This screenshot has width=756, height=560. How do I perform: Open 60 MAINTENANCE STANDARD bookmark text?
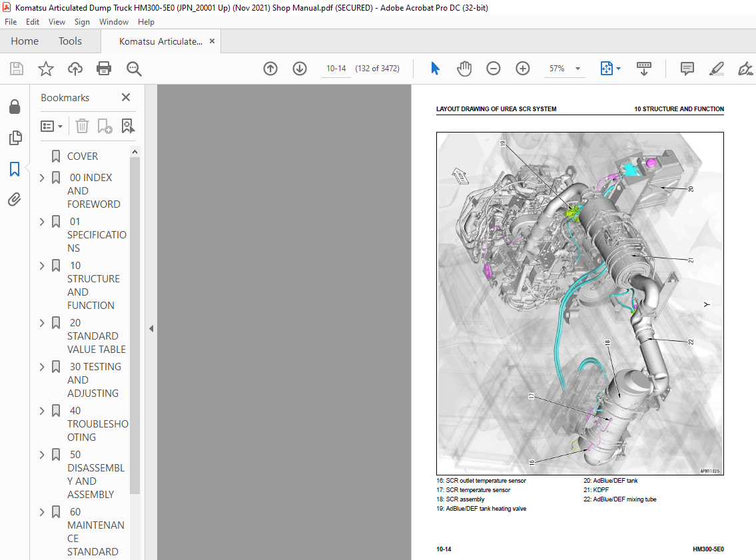tap(96, 531)
